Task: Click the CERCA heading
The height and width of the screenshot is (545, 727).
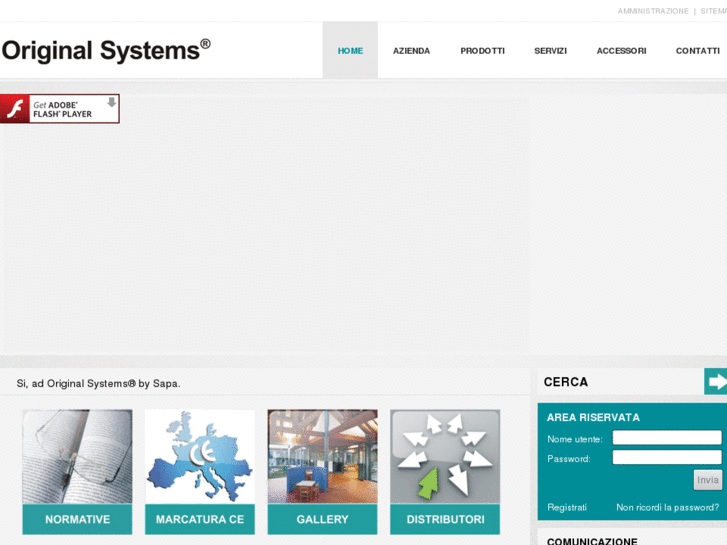Action: 566,382
